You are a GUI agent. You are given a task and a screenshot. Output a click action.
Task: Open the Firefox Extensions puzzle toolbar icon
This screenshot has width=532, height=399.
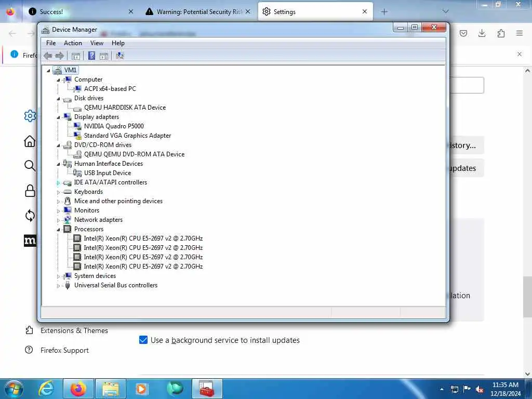coord(501,33)
